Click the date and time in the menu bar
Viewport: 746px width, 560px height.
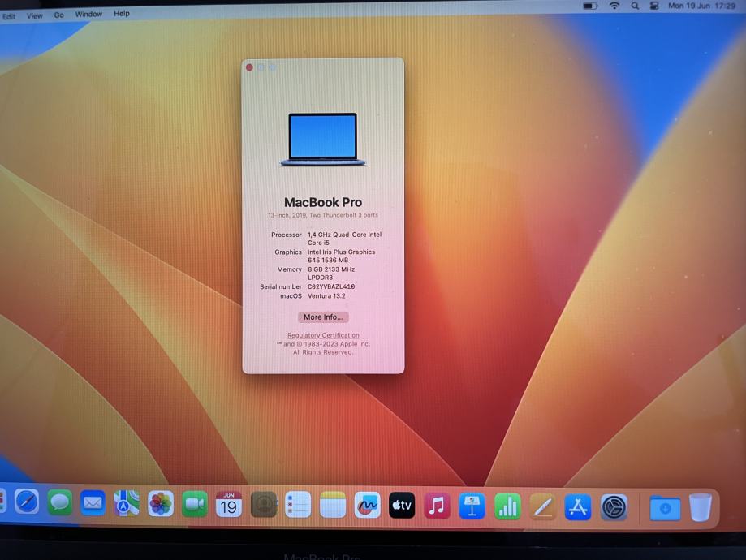(701, 6)
